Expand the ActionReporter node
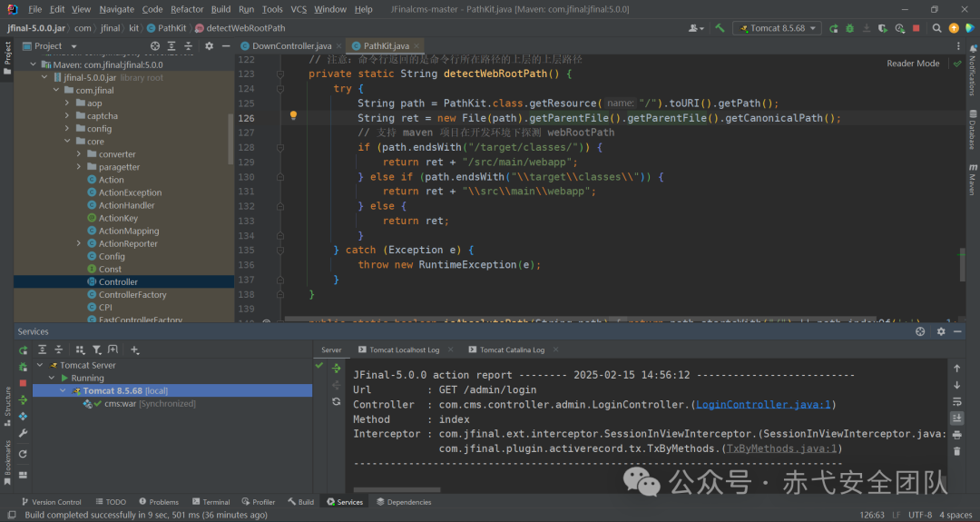 (79, 243)
